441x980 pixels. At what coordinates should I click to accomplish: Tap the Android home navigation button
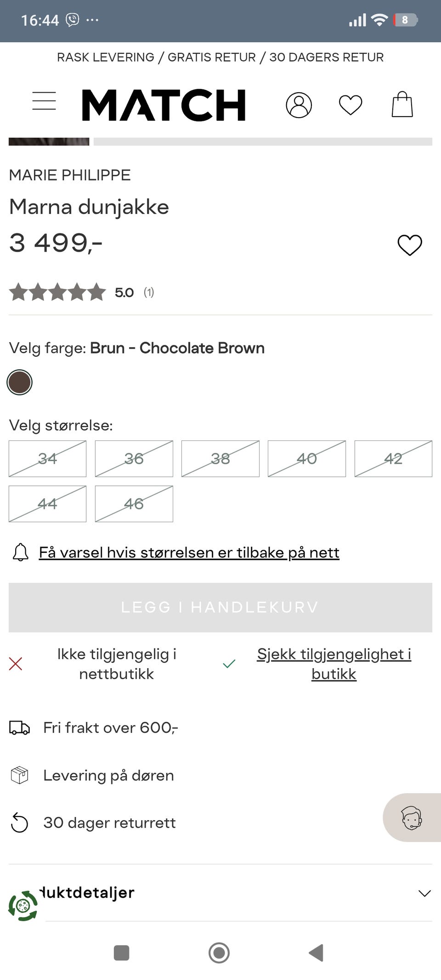point(219,952)
